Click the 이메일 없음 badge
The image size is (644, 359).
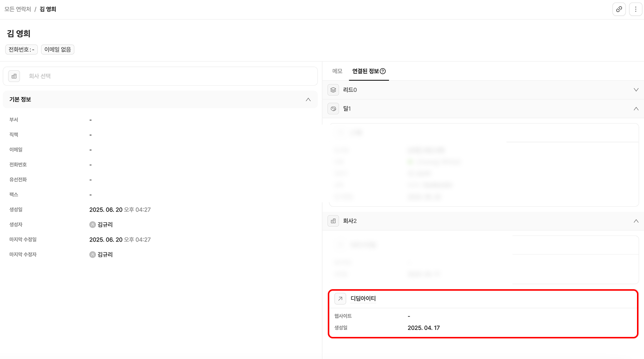coord(58,49)
